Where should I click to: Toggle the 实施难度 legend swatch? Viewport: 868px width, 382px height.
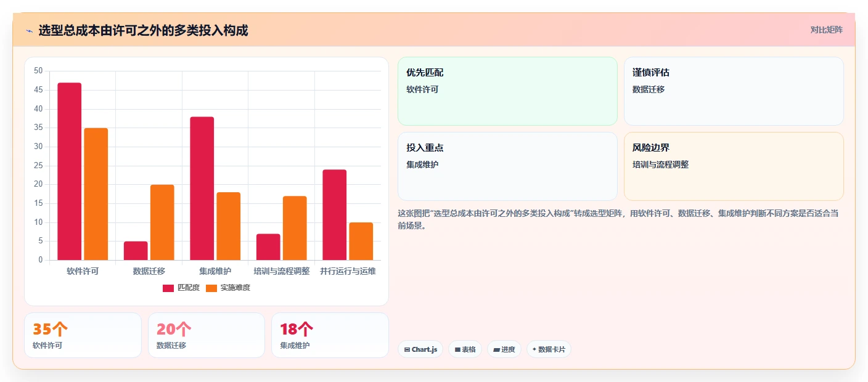(x=211, y=288)
